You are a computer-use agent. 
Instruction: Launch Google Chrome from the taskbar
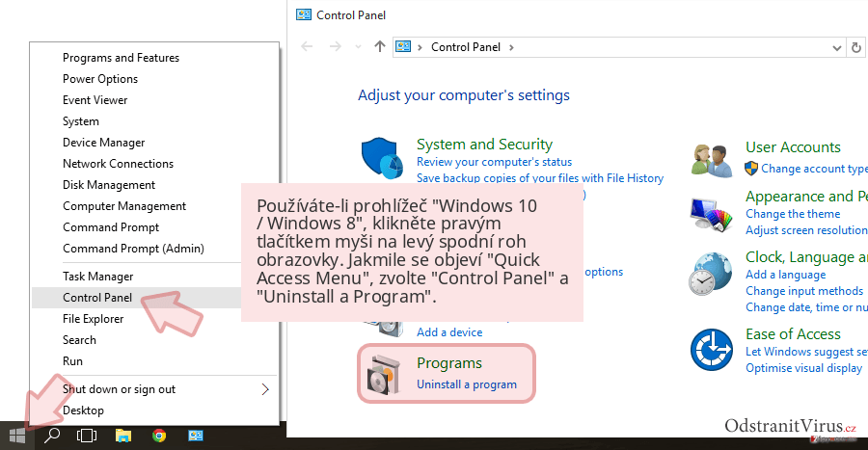pos(159,436)
